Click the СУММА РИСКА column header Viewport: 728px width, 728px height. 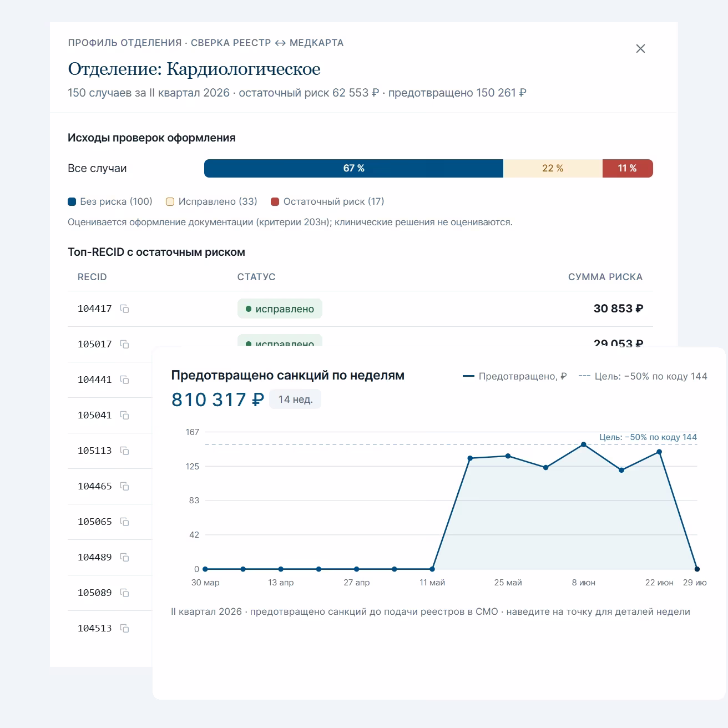tap(605, 277)
